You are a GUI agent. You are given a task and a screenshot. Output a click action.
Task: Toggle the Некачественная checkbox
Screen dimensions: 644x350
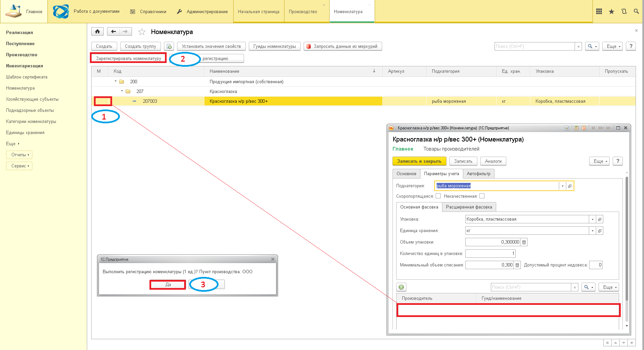pyautogui.click(x=482, y=196)
